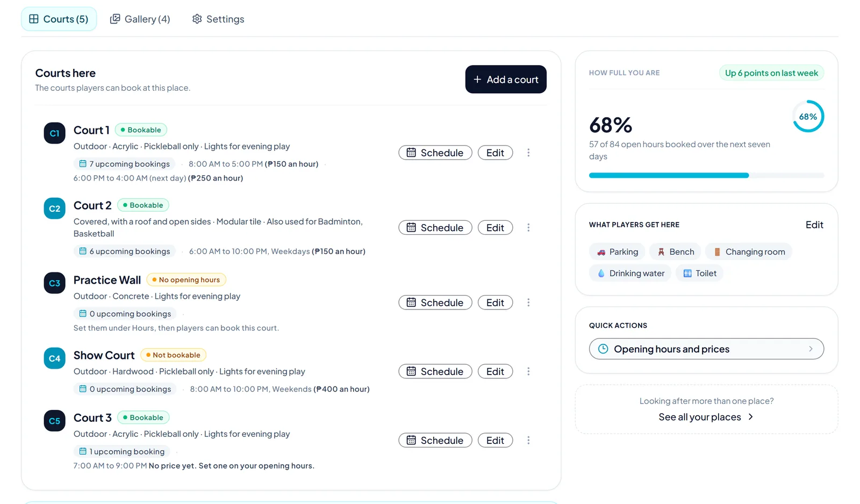Edit the What players get here amenities
The width and height of the screenshot is (860, 504).
point(814,225)
